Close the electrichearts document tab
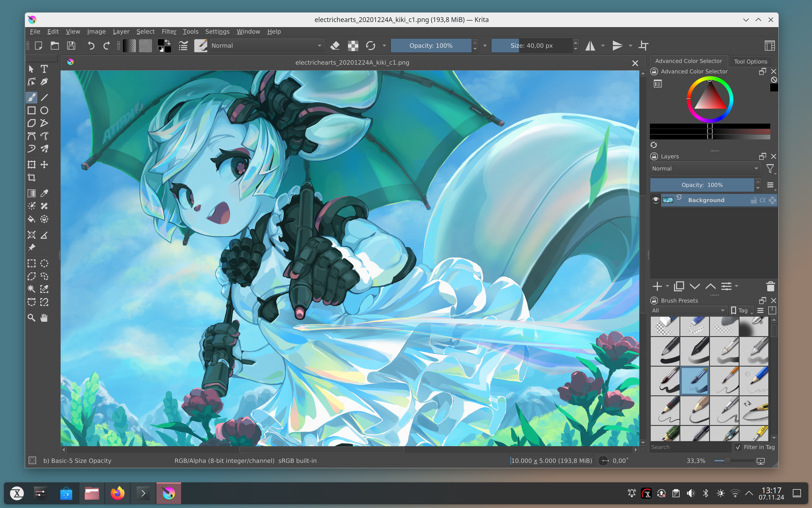Image resolution: width=812 pixels, height=508 pixels. (x=635, y=63)
